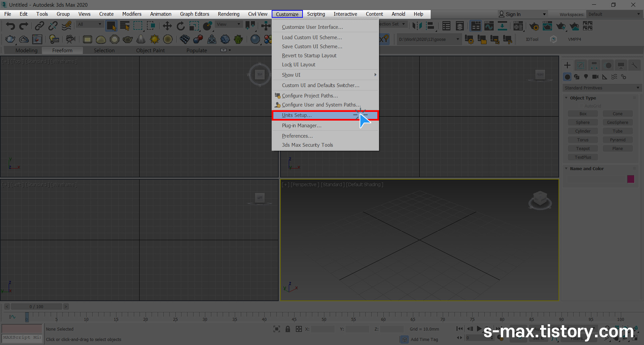Image resolution: width=644 pixels, height=345 pixels.
Task: Activate the Select Object tool
Action: pyautogui.click(x=111, y=26)
